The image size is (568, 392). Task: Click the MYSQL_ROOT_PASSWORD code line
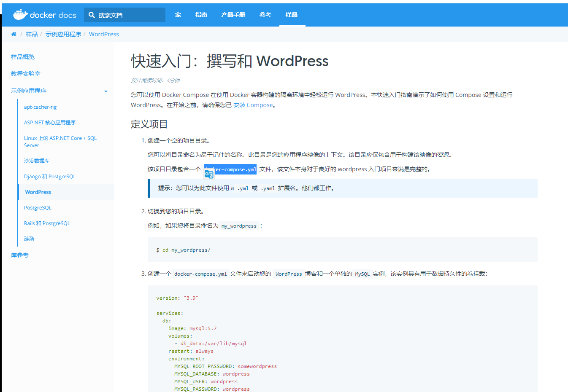225,366
